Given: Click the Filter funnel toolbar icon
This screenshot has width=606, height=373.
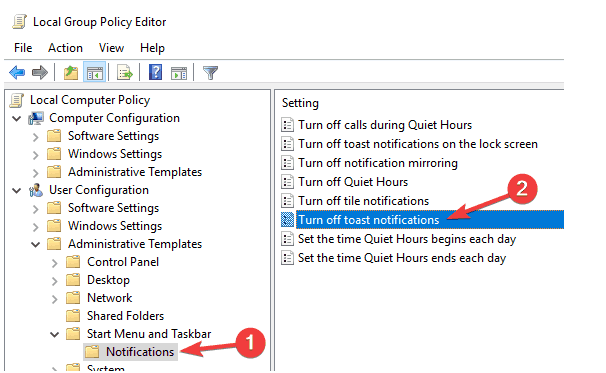Looking at the screenshot, I should 211,72.
